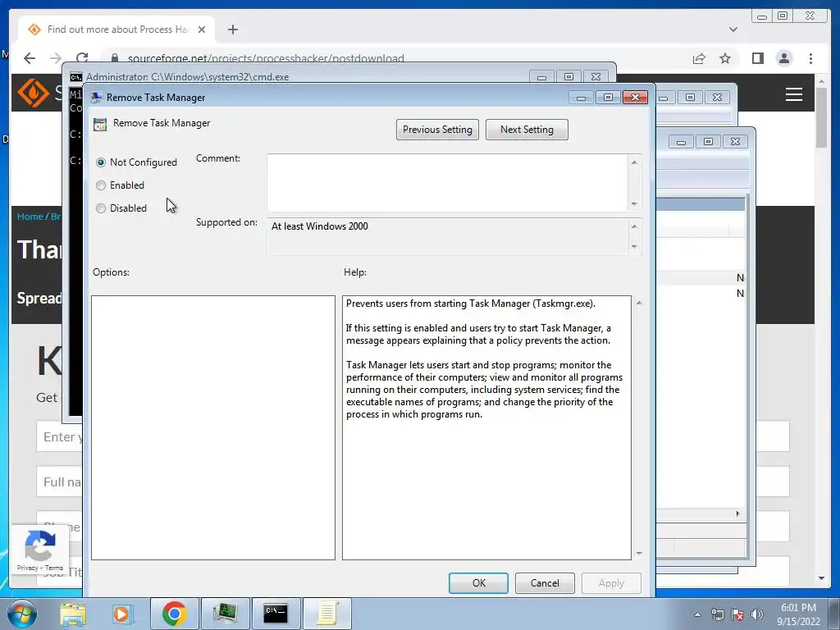The width and height of the screenshot is (840, 630).
Task: Select the Disabled radio button
Action: [101, 208]
